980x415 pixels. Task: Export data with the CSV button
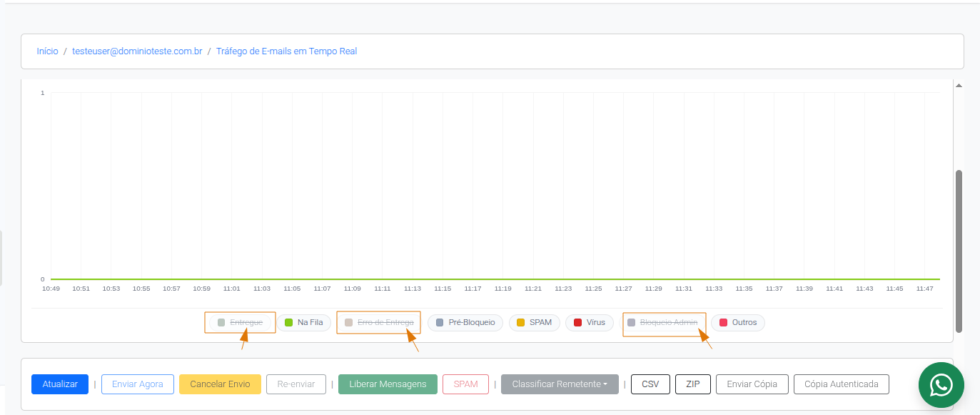(650, 384)
